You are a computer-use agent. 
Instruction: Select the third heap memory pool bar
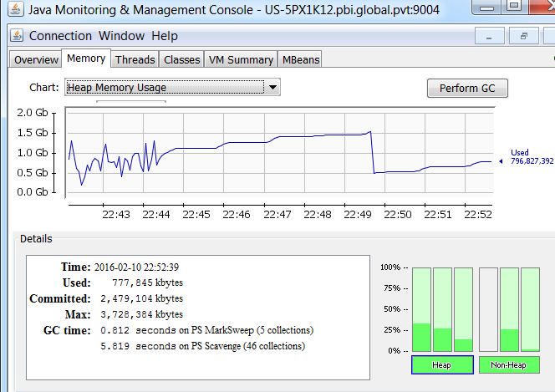pyautogui.click(x=463, y=309)
